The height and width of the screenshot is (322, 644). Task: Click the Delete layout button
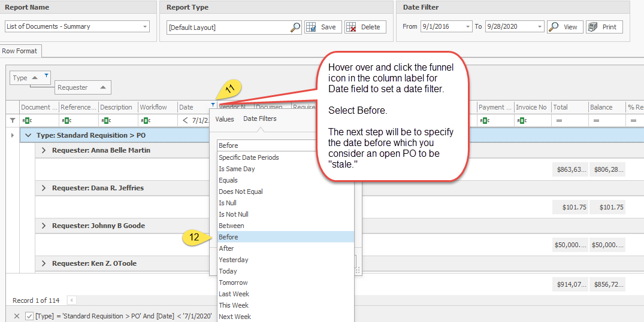tap(365, 27)
